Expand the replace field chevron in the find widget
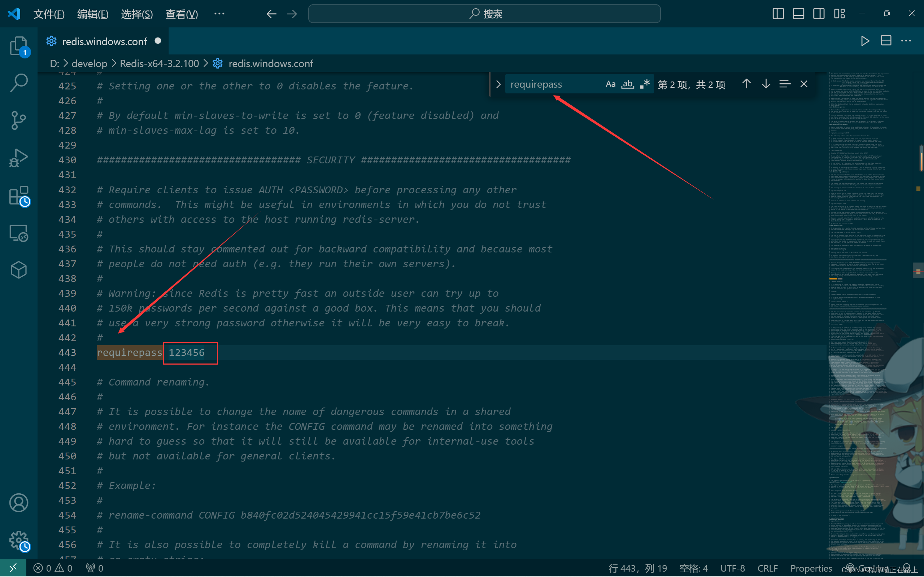Image resolution: width=924 pixels, height=577 pixels. [498, 84]
